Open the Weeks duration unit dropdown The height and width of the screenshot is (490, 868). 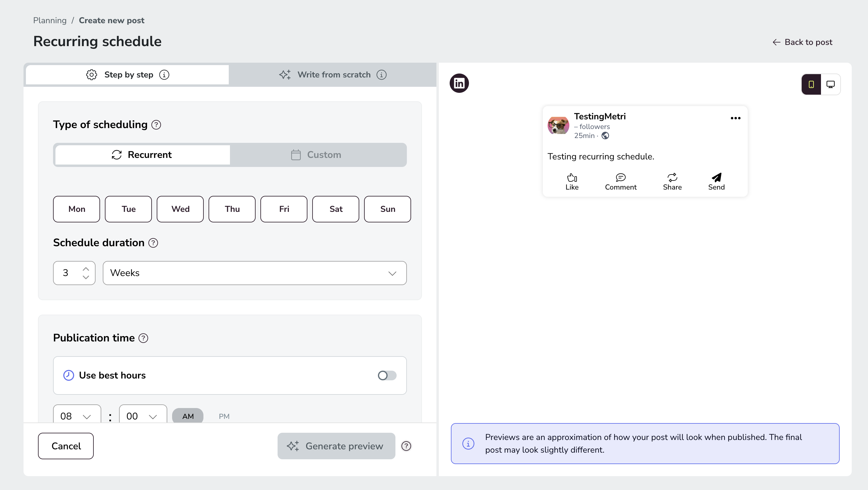(255, 273)
